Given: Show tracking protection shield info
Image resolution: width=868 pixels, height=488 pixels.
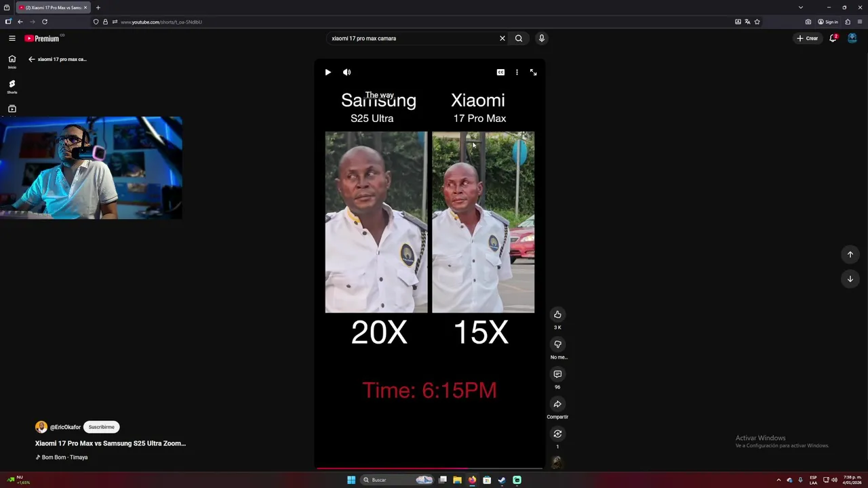Looking at the screenshot, I should 96,22.
